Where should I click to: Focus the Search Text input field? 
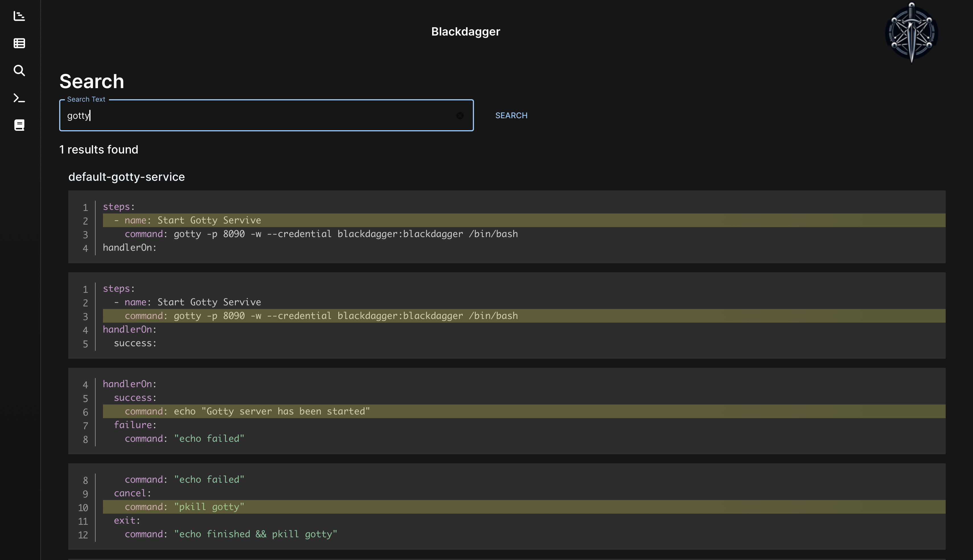point(266,115)
